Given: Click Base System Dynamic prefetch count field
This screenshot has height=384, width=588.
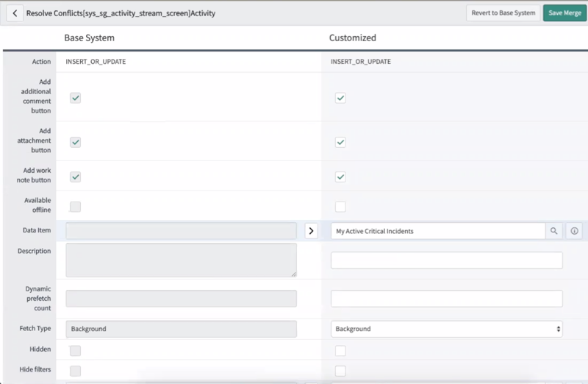Looking at the screenshot, I should tap(181, 299).
